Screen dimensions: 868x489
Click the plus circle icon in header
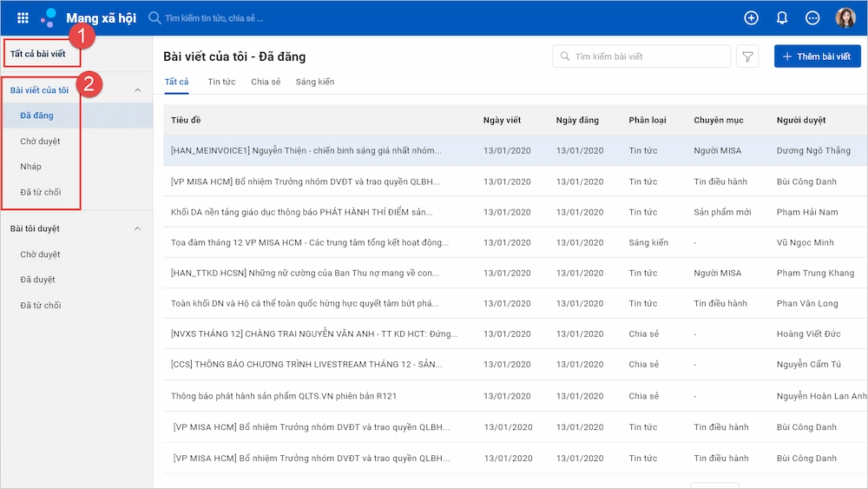[x=751, y=17]
